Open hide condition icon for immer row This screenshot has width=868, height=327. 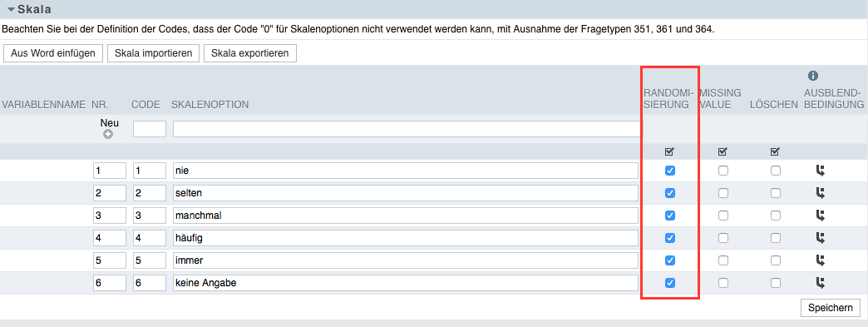pyautogui.click(x=821, y=260)
